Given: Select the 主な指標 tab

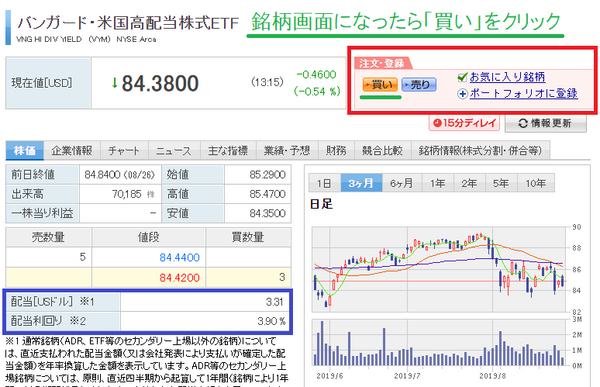Looking at the screenshot, I should pyautogui.click(x=228, y=150).
